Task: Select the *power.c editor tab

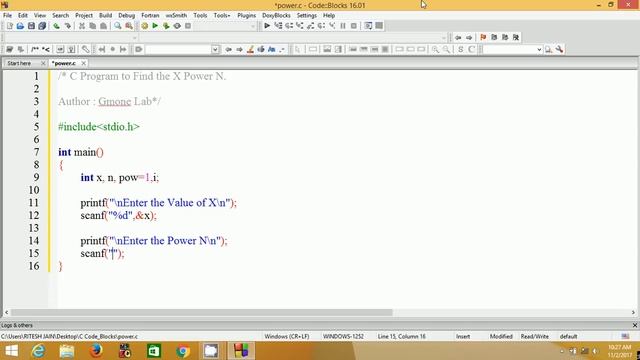Action: 64,63
